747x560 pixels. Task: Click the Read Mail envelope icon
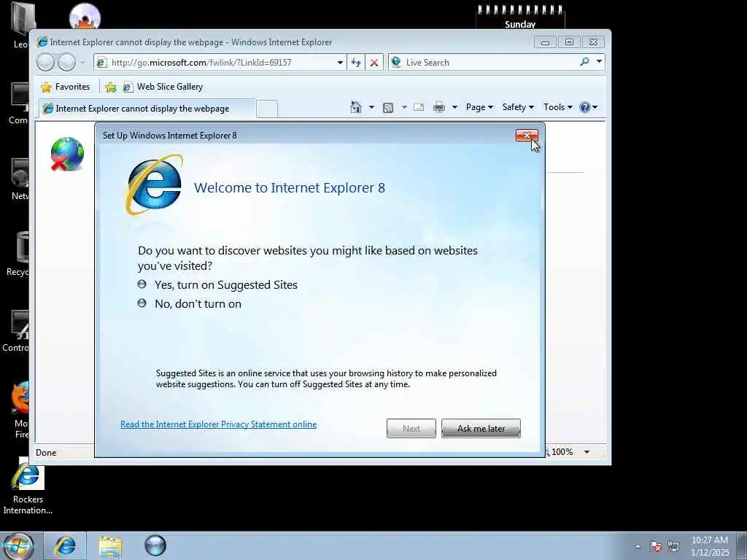[419, 107]
